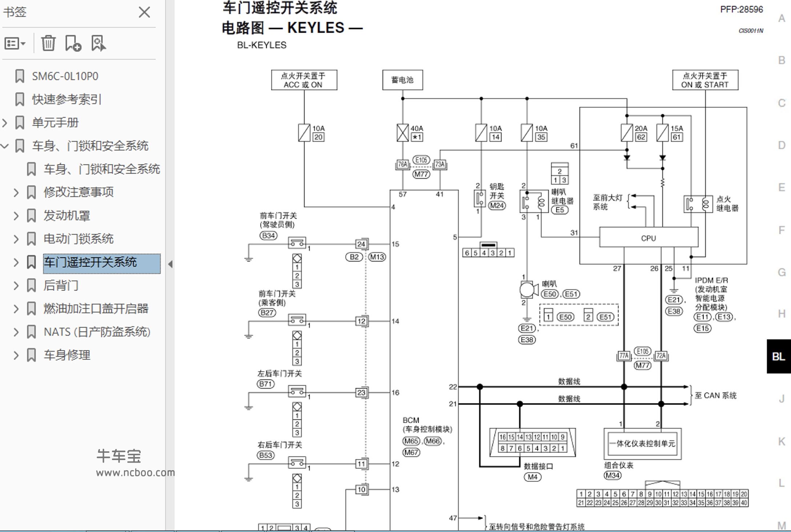Click the 蓄电池 box in the diagram
Viewport: 791px width, 532px height.
pyautogui.click(x=402, y=80)
